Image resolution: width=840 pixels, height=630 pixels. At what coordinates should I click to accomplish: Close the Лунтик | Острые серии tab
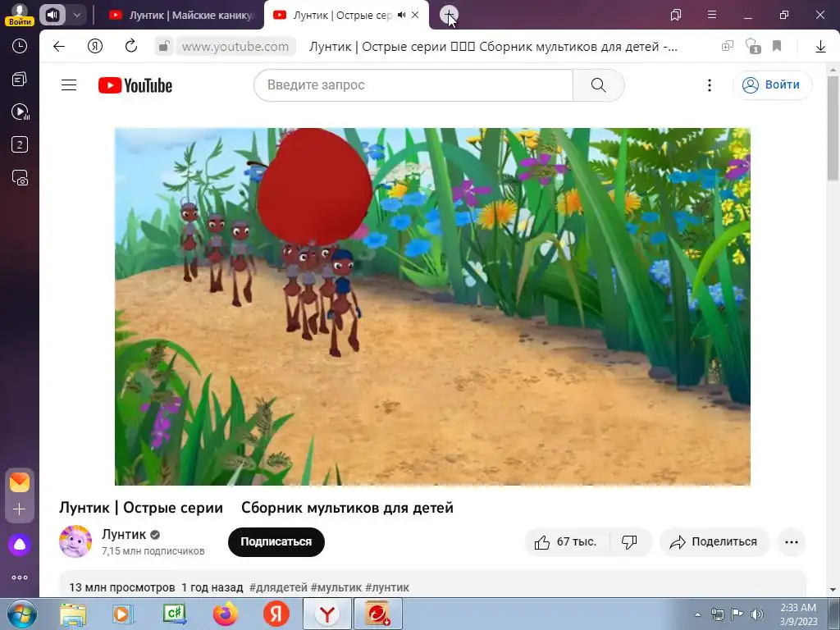(415, 15)
